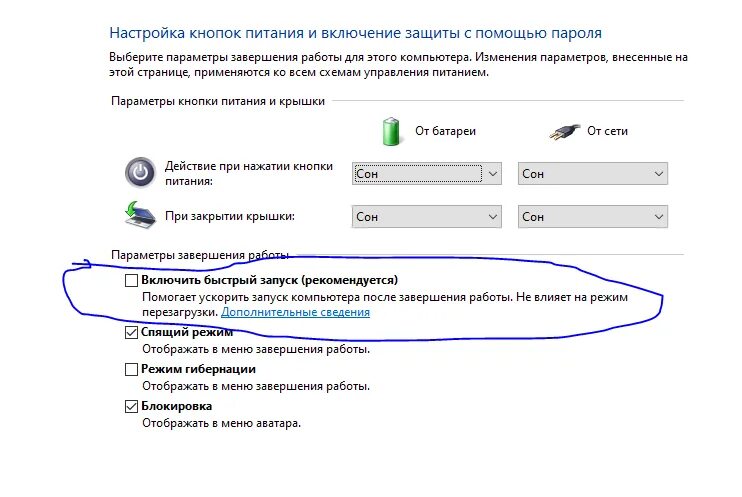The image size is (742, 497).
Task: Click the laptop lid closing icon
Action: [140, 215]
